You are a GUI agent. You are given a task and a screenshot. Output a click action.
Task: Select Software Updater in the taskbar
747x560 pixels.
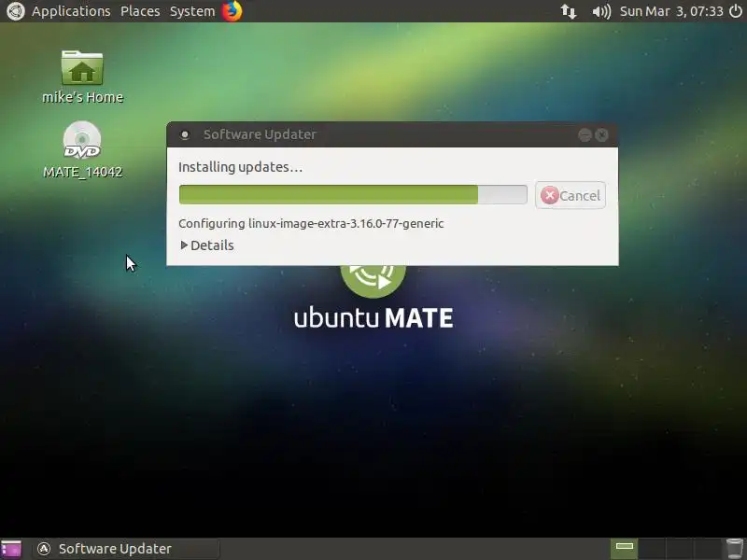126,549
